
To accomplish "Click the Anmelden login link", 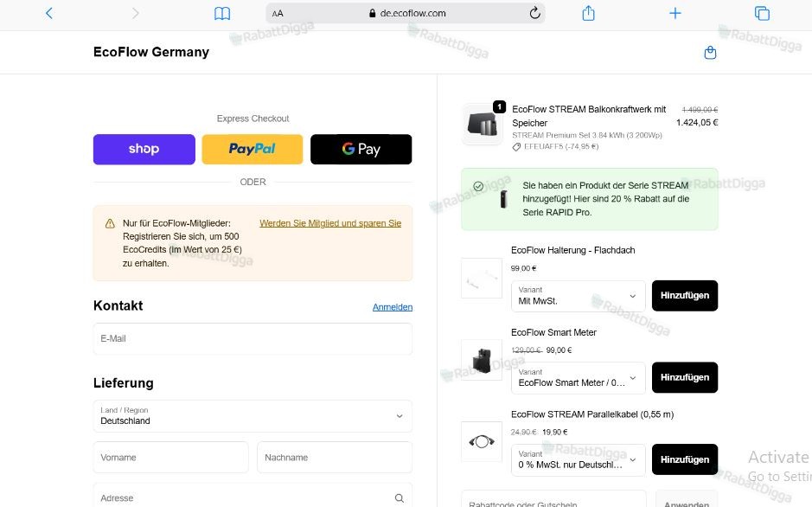I will [x=393, y=307].
